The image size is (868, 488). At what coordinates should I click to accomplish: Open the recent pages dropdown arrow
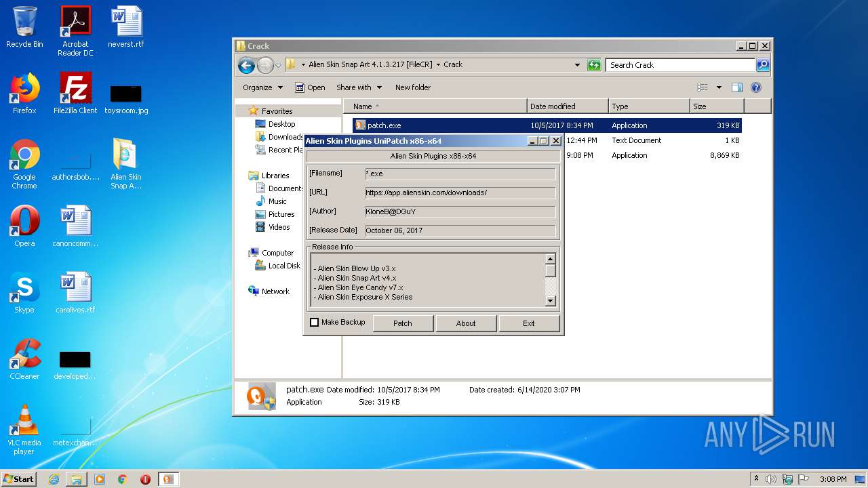pos(278,66)
